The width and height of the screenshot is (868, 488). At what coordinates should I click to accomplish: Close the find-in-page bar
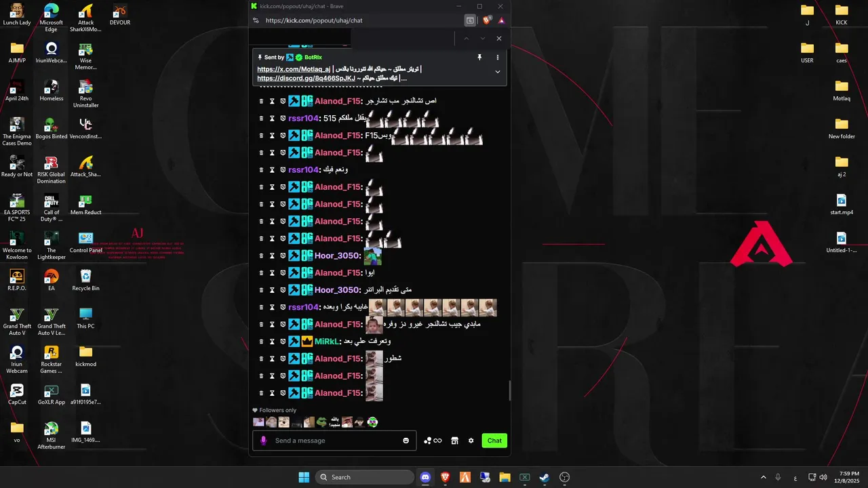[499, 39]
